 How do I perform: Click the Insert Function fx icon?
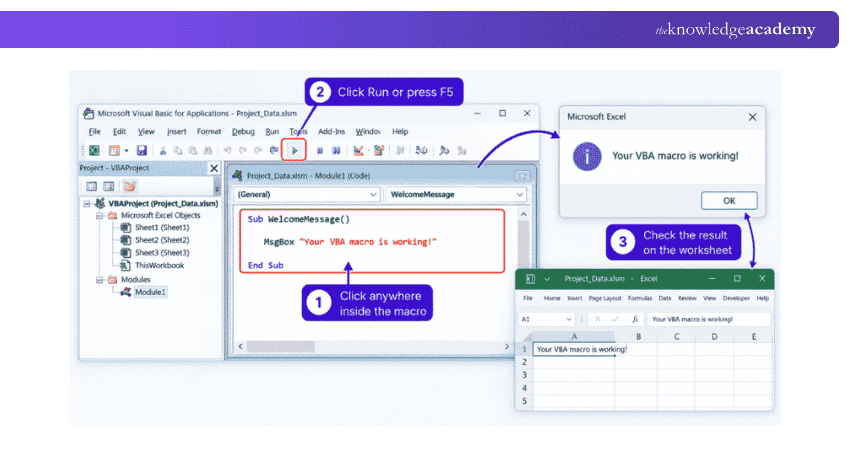[x=634, y=319]
